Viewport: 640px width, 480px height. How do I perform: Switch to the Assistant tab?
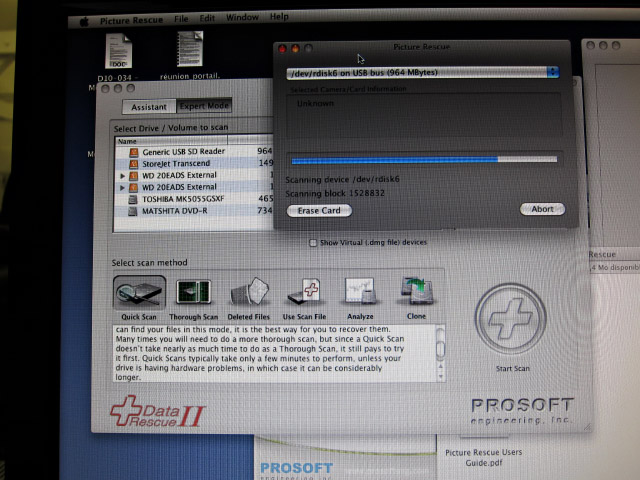coord(149,107)
